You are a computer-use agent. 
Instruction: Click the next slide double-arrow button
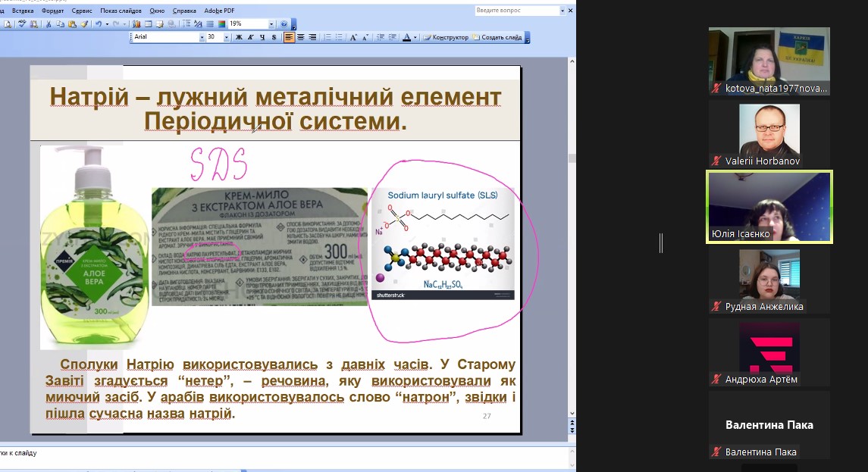point(572,430)
